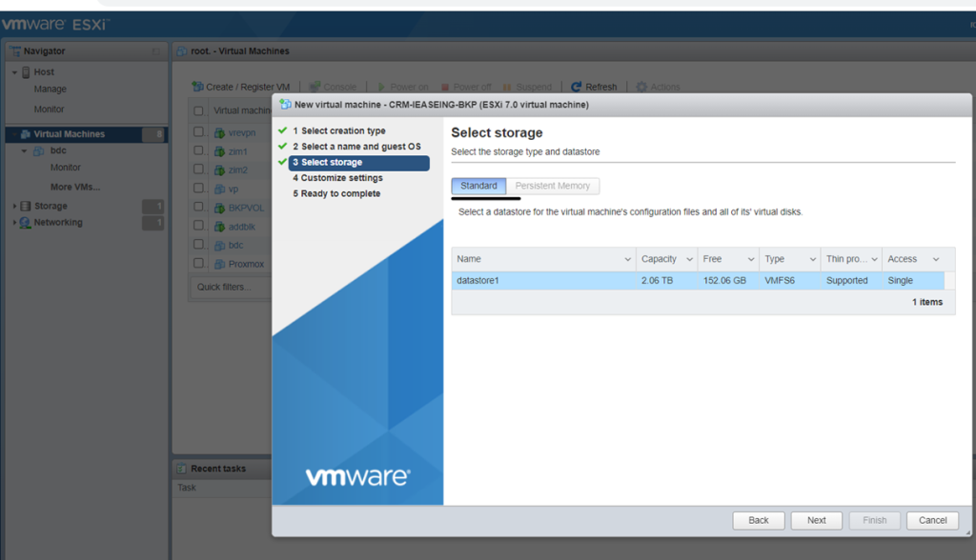Select the datastore1 row
Image resolution: width=976 pixels, height=560 pixels.
tap(543, 281)
